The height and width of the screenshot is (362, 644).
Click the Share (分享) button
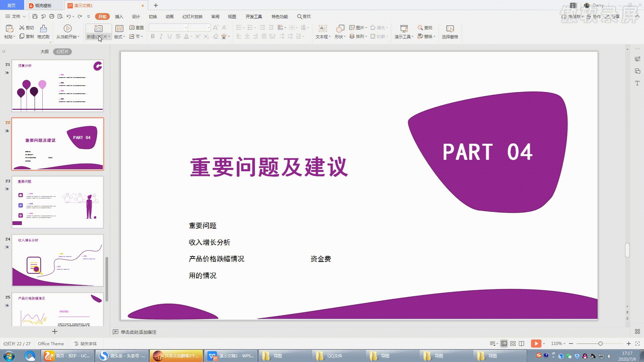coord(612,16)
